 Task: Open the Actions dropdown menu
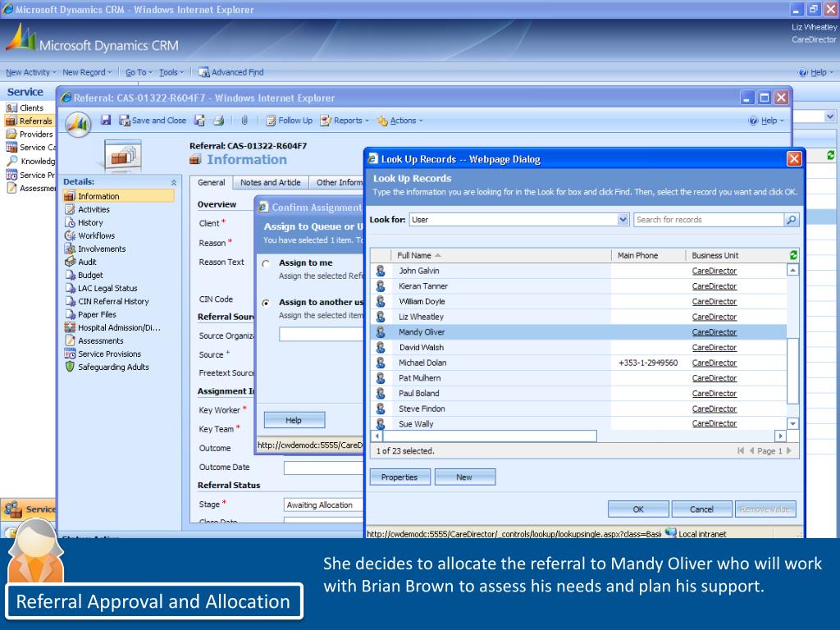pyautogui.click(x=399, y=121)
